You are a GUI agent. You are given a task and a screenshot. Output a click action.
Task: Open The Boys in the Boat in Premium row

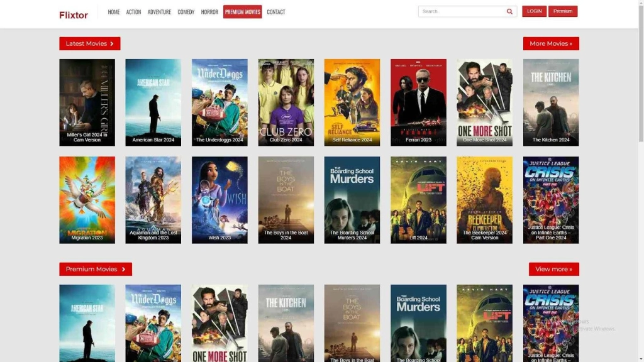[x=352, y=324]
